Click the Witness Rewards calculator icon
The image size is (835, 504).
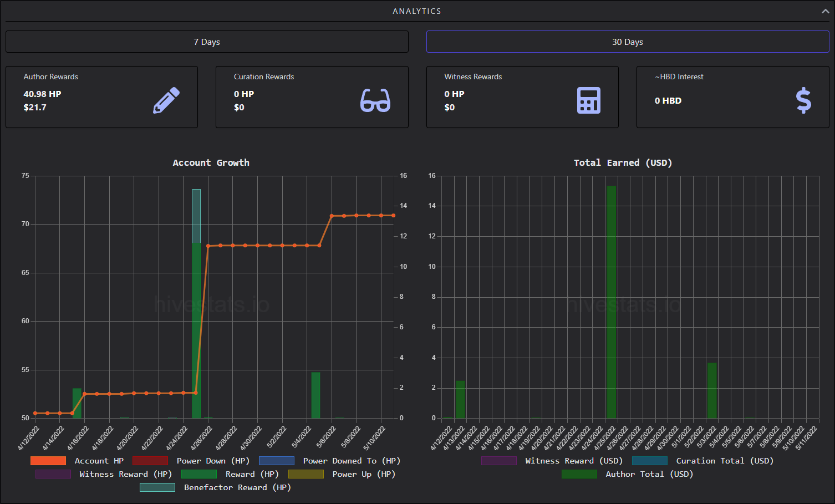[x=589, y=100]
